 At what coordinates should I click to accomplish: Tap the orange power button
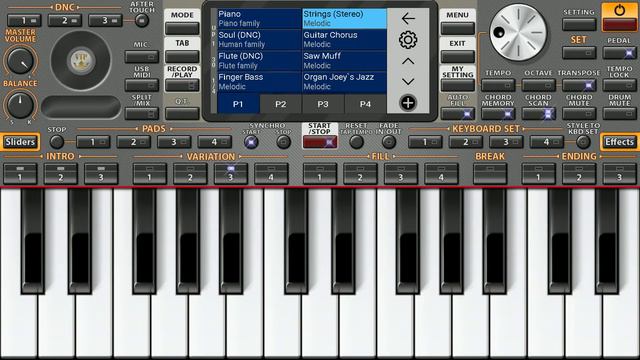[619, 17]
